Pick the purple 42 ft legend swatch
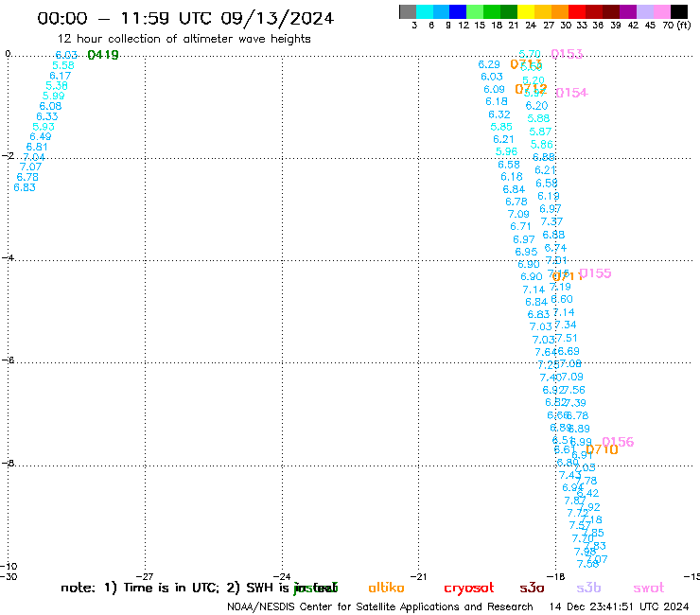 (x=628, y=11)
